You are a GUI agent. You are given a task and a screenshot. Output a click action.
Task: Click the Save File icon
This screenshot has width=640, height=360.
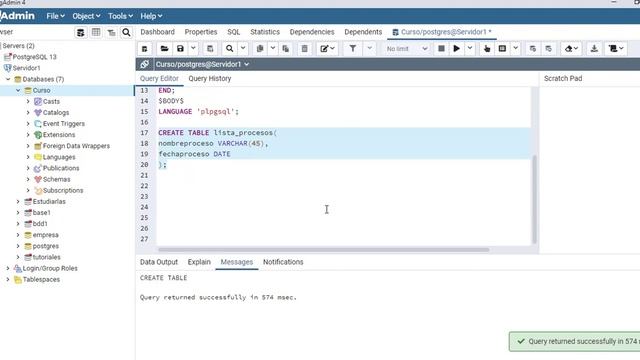coord(180,49)
